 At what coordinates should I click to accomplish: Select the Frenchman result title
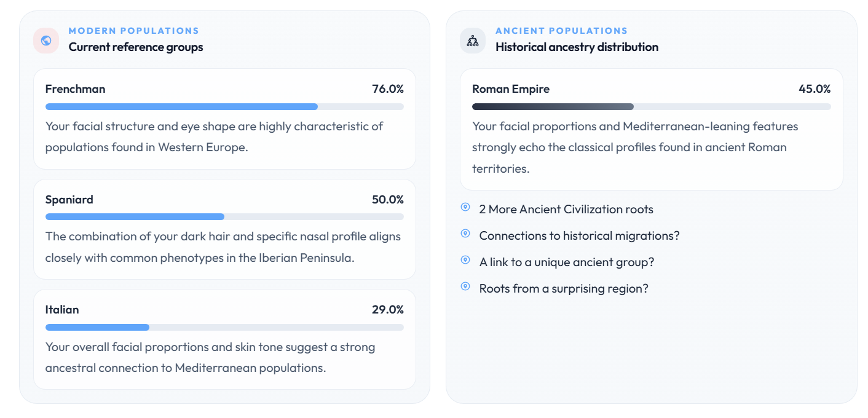click(75, 89)
